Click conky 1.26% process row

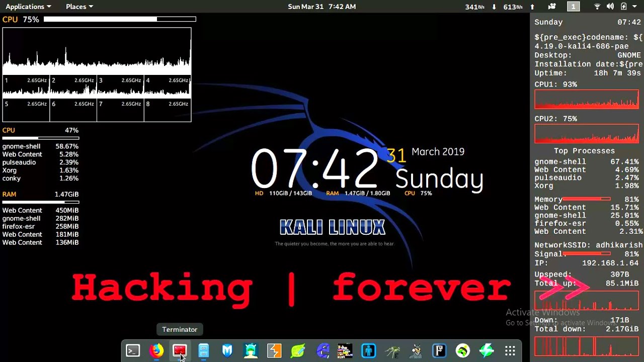click(x=40, y=178)
